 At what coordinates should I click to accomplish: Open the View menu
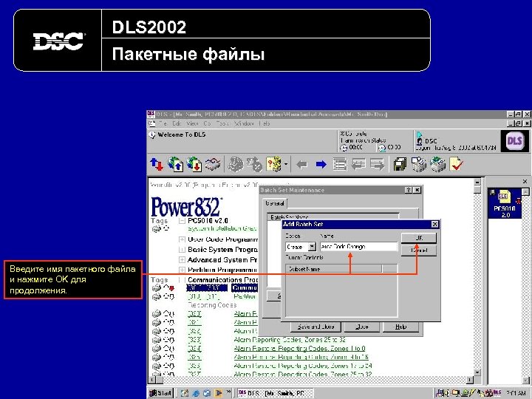pyautogui.click(x=192, y=123)
